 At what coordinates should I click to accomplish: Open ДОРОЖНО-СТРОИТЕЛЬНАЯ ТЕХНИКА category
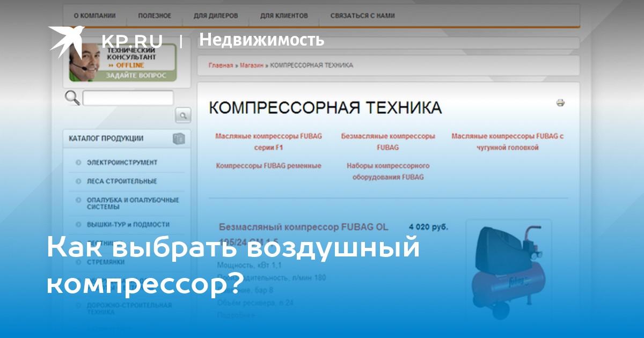pos(129,308)
